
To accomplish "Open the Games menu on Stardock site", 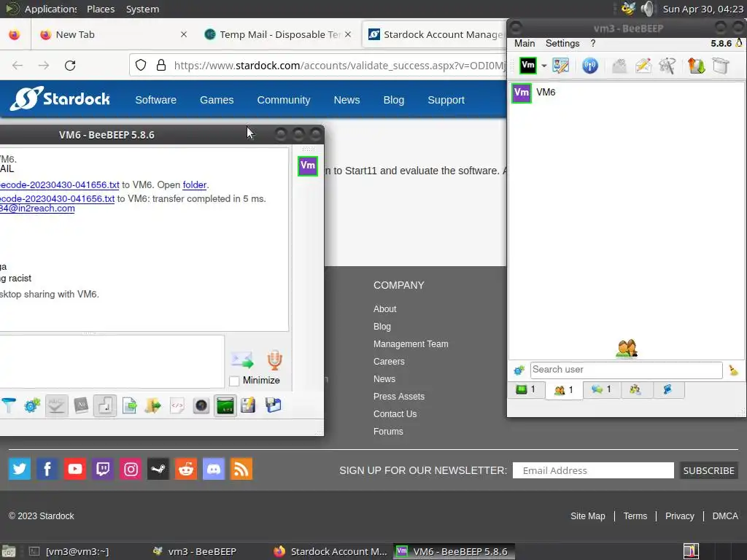I will [217, 100].
